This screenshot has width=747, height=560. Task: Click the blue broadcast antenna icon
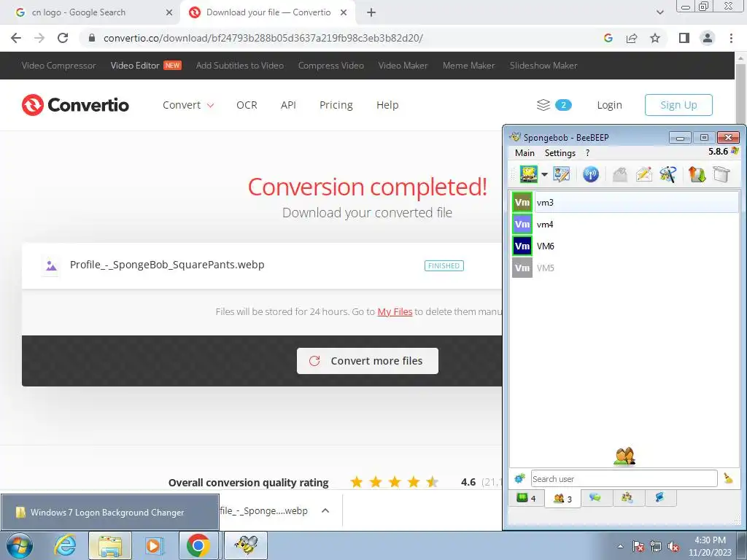591,174
